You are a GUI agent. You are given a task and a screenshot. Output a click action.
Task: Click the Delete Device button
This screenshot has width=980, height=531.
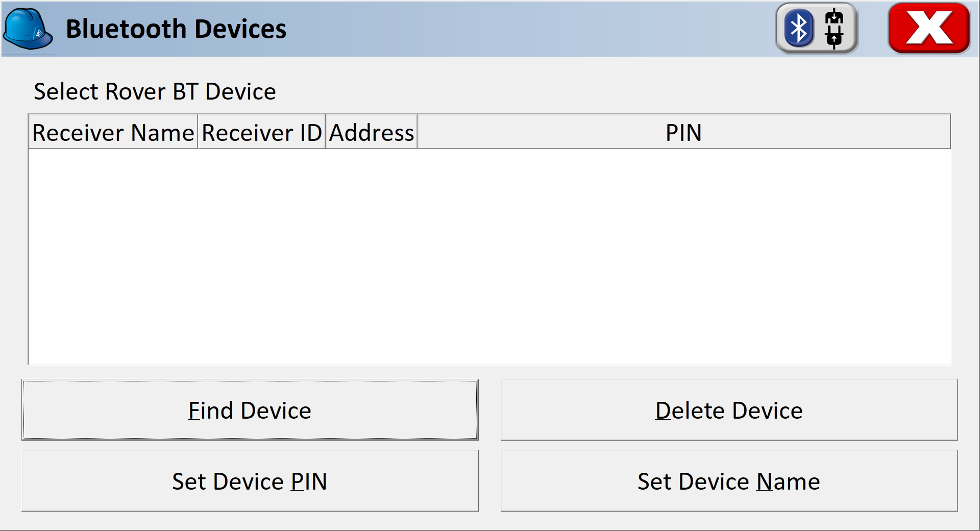(729, 410)
